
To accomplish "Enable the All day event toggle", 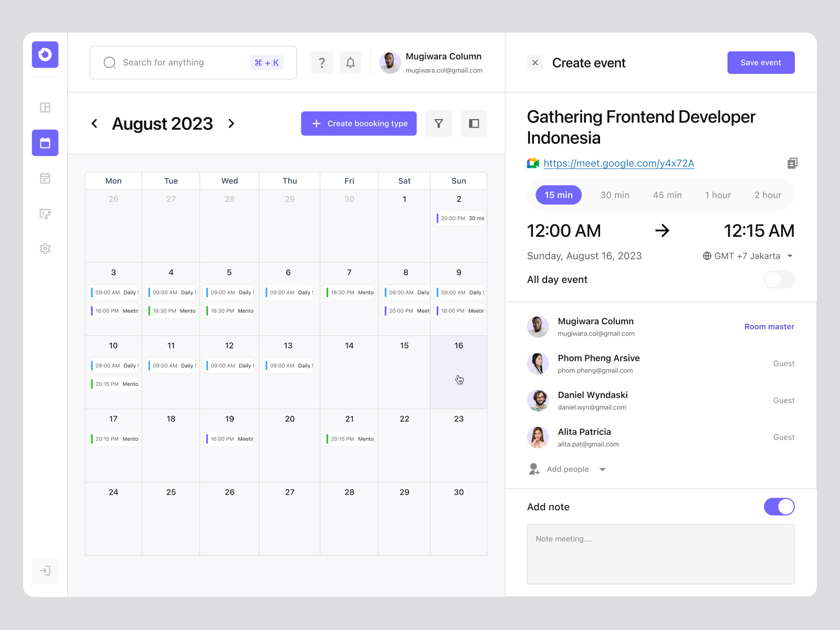I will tap(779, 279).
